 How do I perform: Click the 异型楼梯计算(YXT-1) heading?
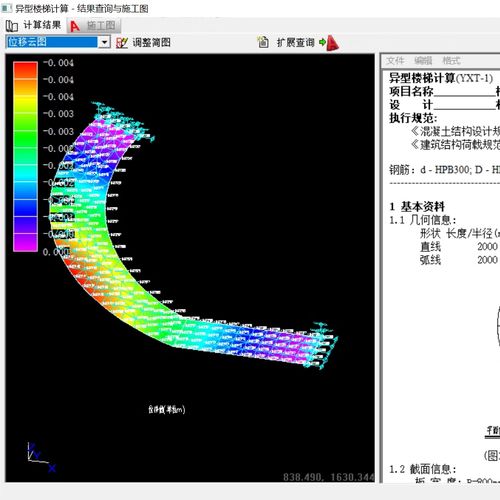click(x=441, y=78)
